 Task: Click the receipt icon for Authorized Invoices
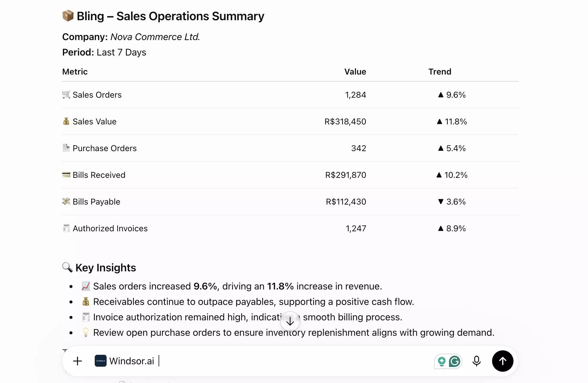click(x=66, y=228)
